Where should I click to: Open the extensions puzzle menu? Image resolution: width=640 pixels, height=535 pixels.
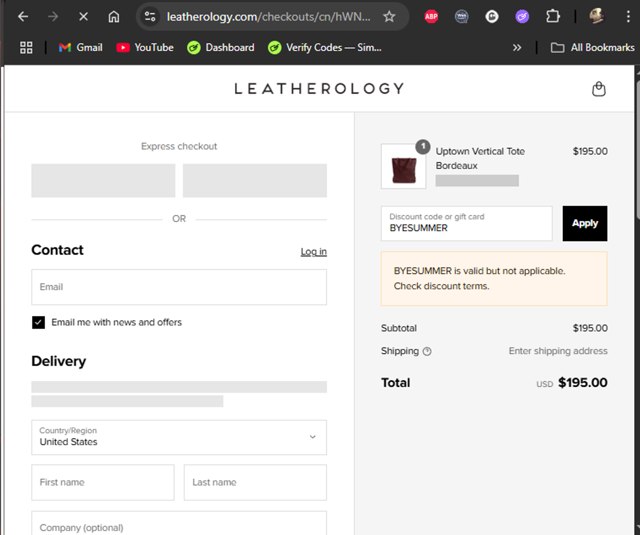tap(553, 17)
